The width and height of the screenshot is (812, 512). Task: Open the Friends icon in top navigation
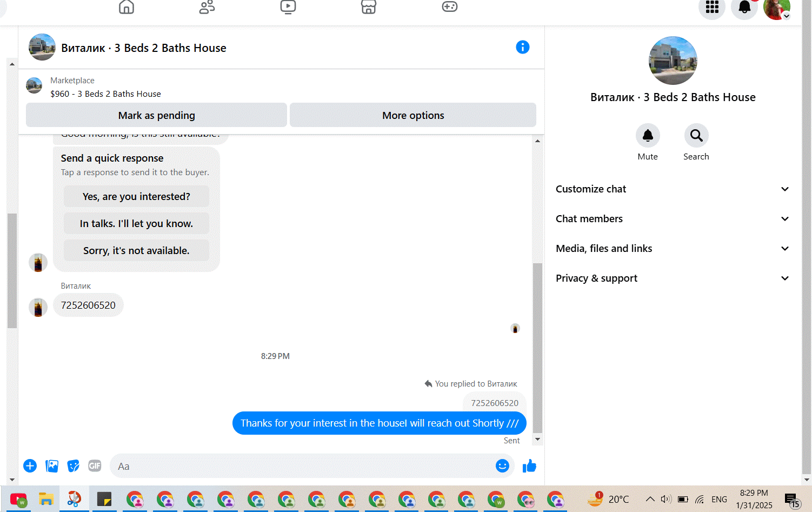tap(207, 6)
